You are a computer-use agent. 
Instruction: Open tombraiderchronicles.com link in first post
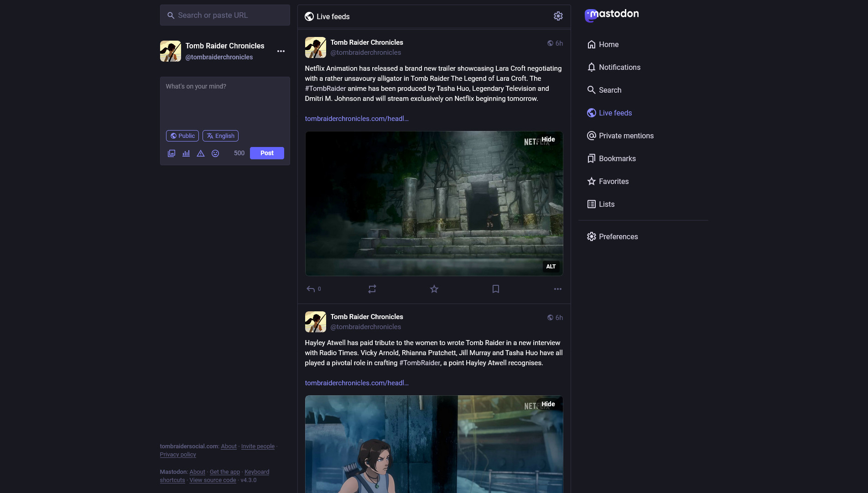(357, 119)
